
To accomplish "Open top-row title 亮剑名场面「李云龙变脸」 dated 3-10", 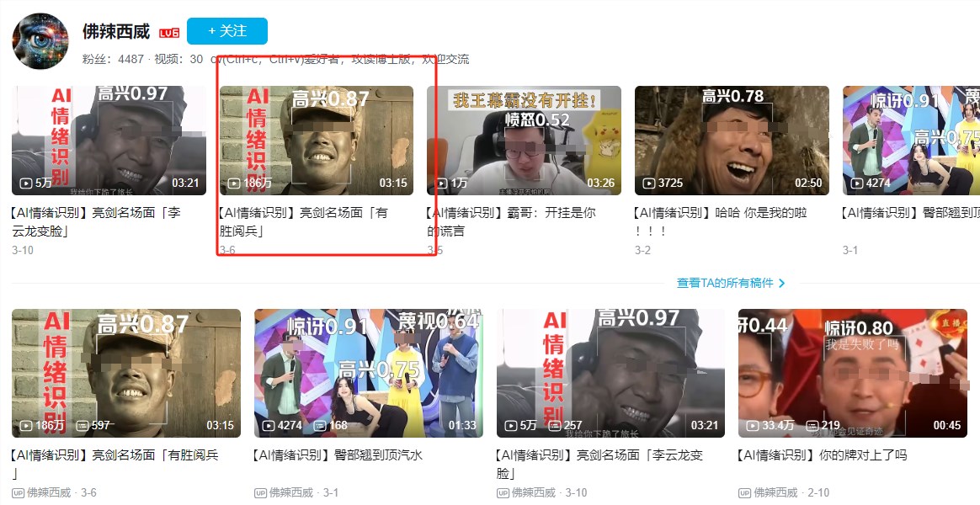I will pos(96,222).
